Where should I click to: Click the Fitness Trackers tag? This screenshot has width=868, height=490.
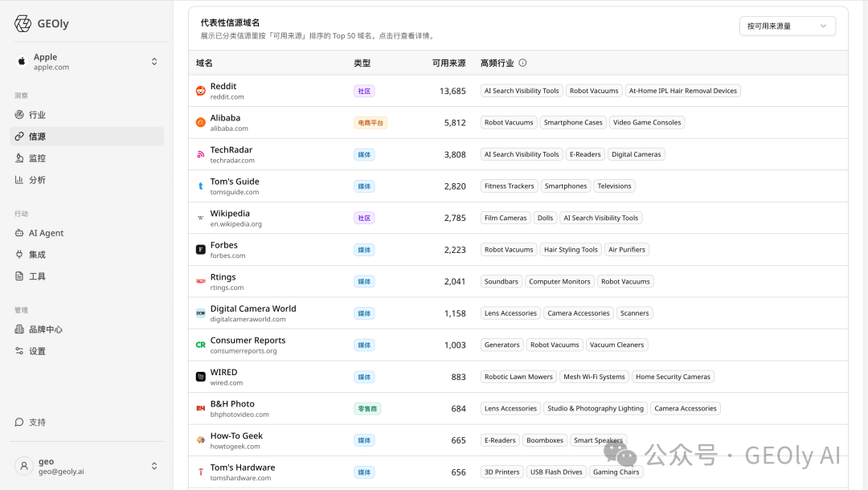coord(510,186)
